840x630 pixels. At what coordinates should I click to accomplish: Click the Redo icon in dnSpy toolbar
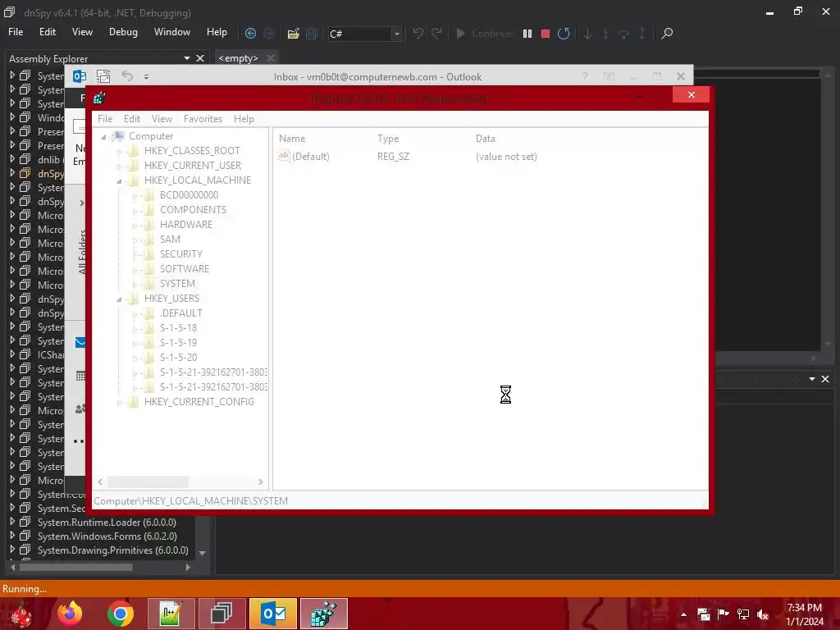click(x=436, y=33)
